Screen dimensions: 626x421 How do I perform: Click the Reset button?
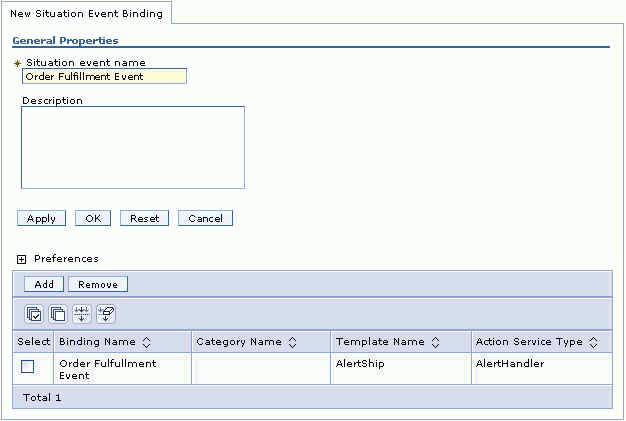coord(144,218)
